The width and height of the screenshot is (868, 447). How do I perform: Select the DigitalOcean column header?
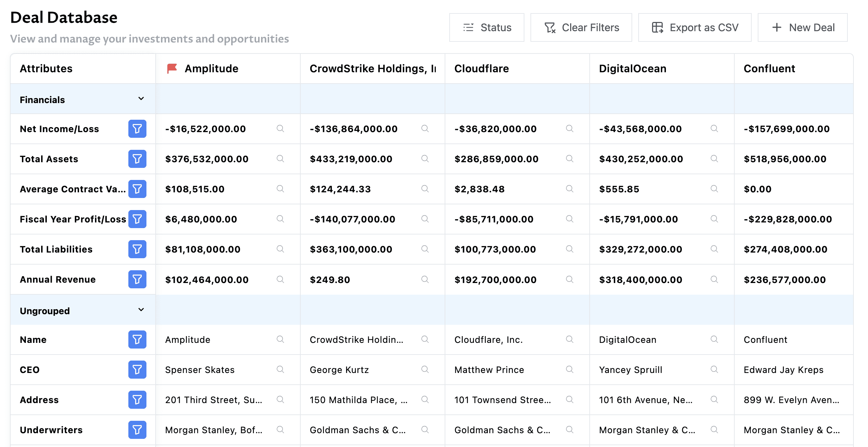click(632, 68)
